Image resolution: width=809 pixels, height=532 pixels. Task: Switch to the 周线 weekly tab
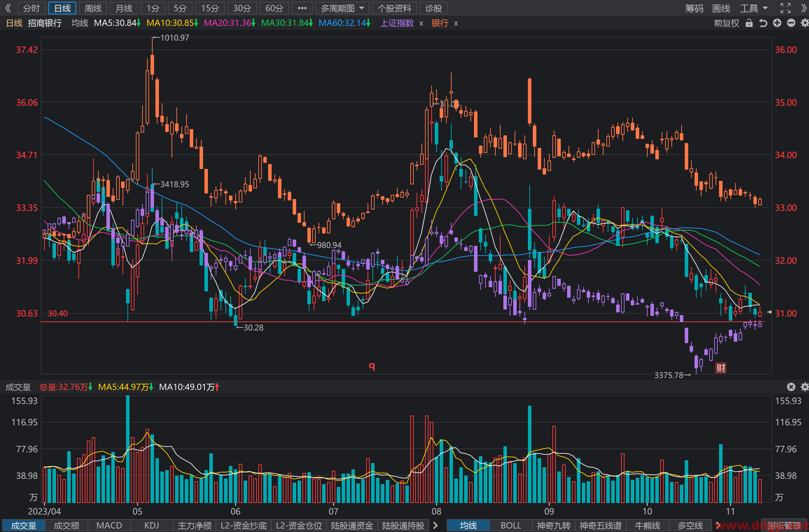pyautogui.click(x=93, y=8)
